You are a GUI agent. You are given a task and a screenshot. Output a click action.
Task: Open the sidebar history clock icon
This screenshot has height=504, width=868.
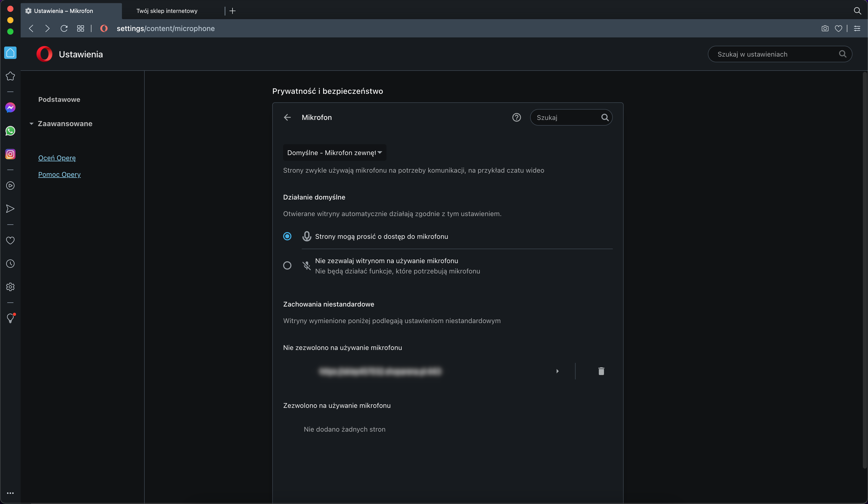click(10, 264)
